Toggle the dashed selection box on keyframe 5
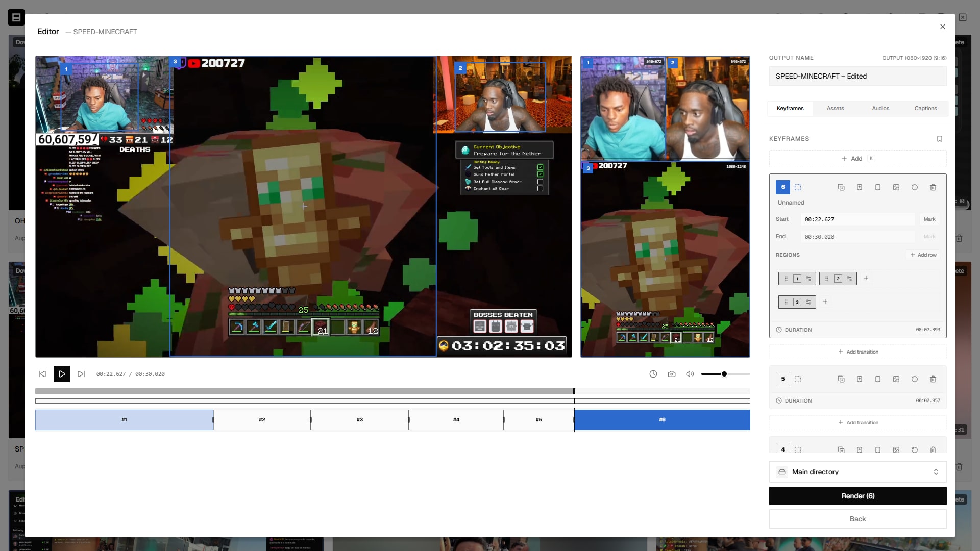980x551 pixels. 798,379
